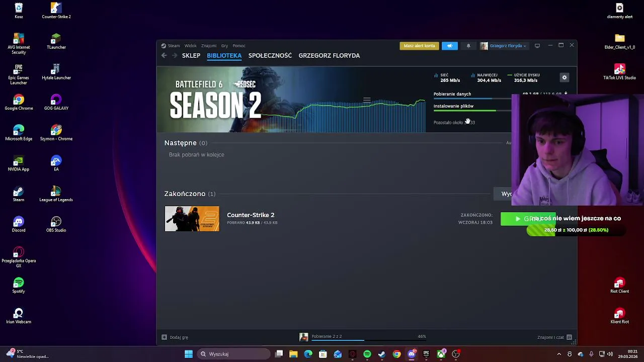Open the Steam notifications bell
644x362 pixels.
[468, 46]
